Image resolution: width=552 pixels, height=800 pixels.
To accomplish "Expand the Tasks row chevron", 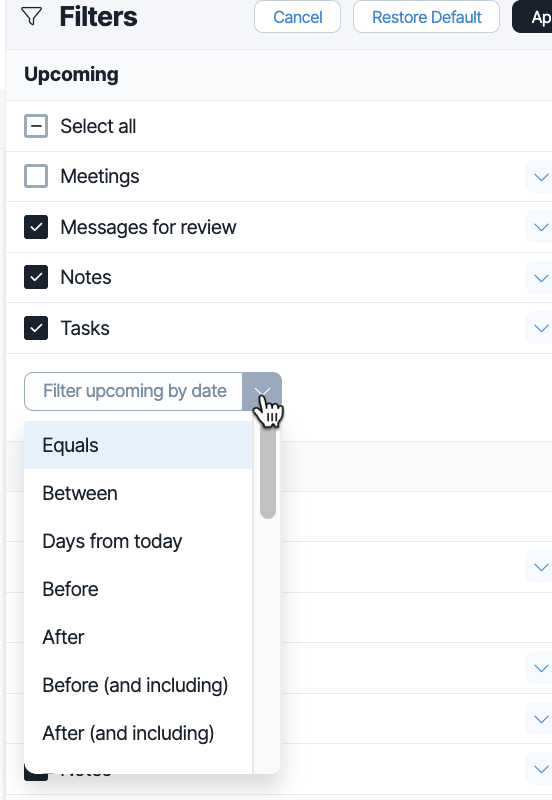I will click(540, 328).
